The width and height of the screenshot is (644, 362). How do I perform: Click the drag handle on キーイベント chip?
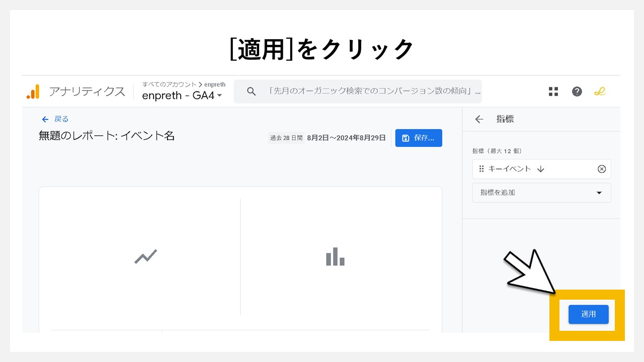pyautogui.click(x=481, y=169)
